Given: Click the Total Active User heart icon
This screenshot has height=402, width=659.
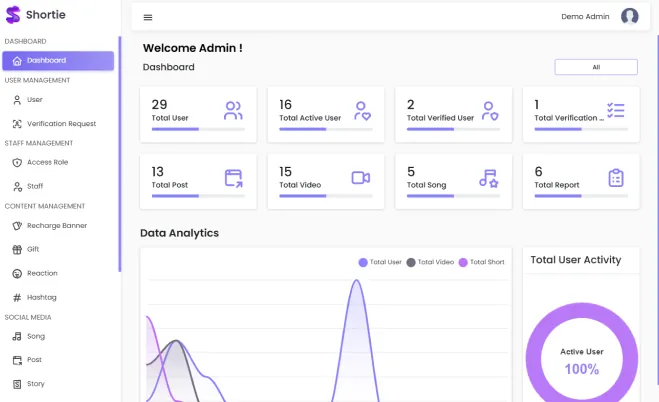Looking at the screenshot, I should [x=362, y=111].
